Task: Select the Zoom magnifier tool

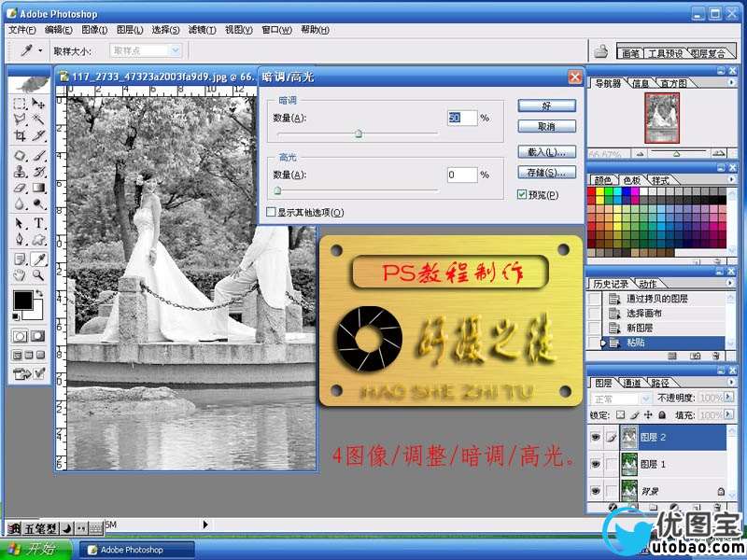Action: coord(39,275)
